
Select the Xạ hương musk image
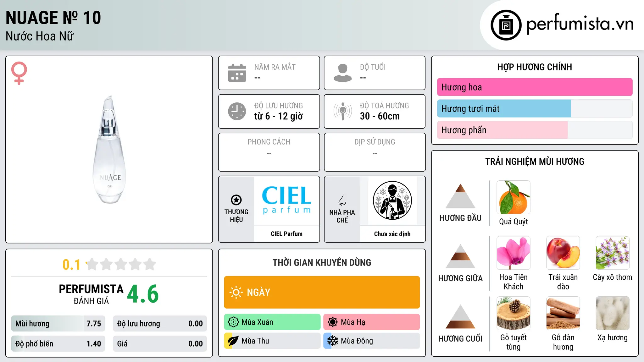613,313
